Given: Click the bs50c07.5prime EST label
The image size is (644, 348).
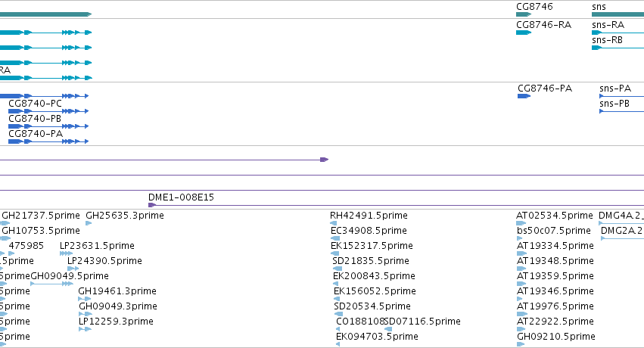Looking at the screenshot, I should click(x=554, y=231).
